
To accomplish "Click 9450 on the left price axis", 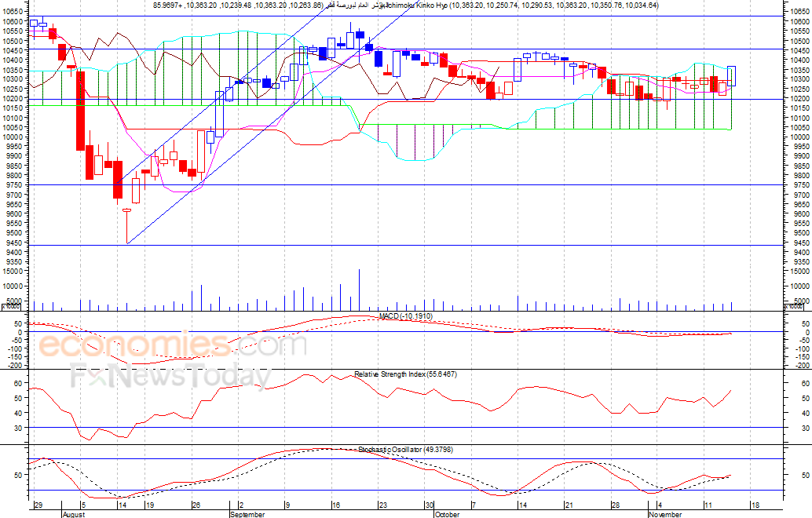I will point(15,243).
